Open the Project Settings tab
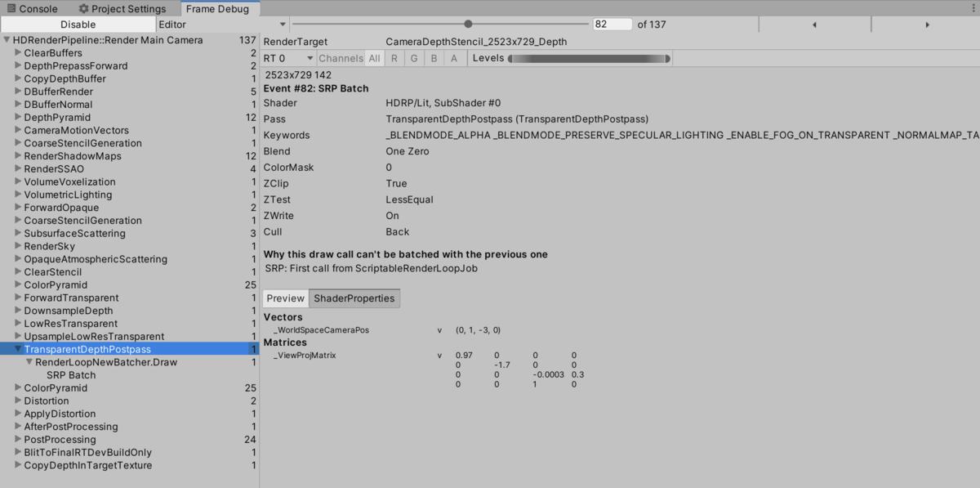The height and width of the screenshot is (488, 980). (x=122, y=8)
